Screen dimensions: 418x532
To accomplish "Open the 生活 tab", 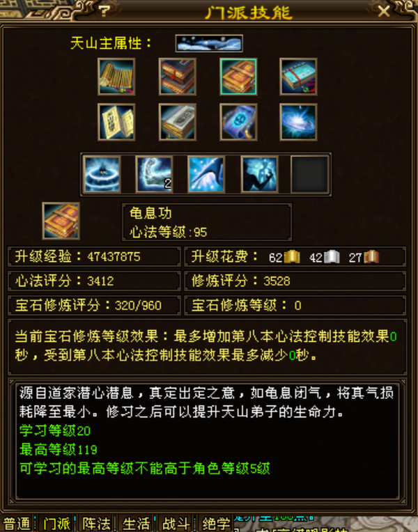I will coord(136,524).
